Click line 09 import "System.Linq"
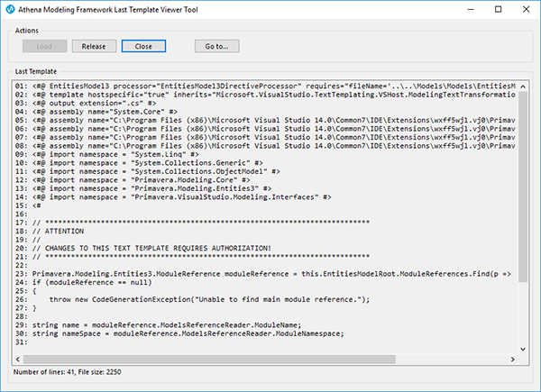 pos(107,154)
